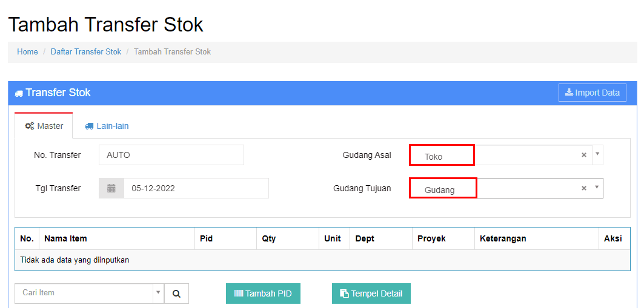Click the Tempel Detail button

[371, 293]
